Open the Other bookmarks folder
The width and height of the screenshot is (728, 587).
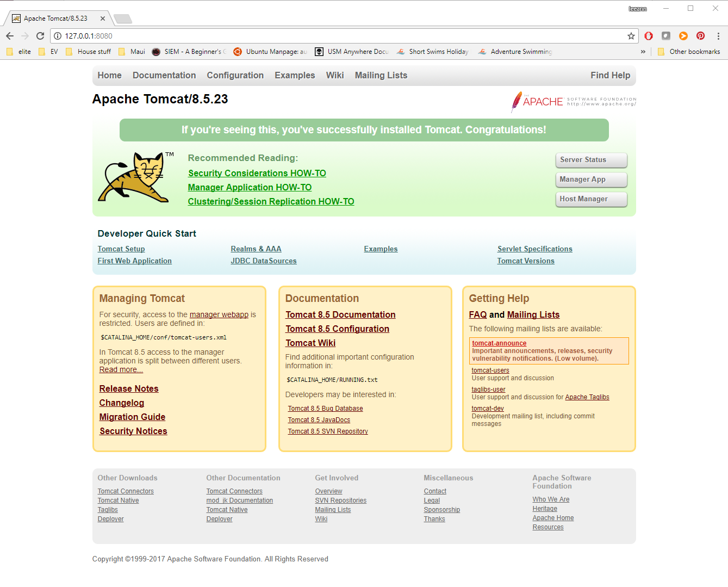coord(689,52)
